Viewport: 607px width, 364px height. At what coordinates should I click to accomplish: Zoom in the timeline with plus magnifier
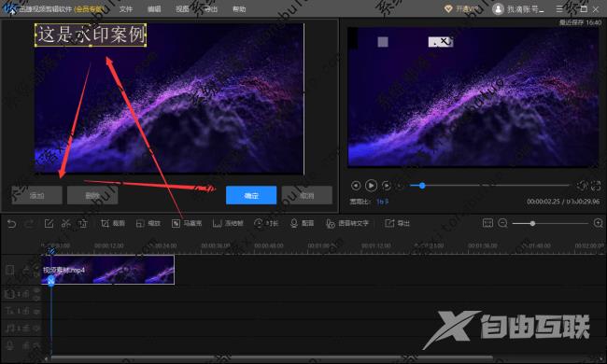point(598,223)
